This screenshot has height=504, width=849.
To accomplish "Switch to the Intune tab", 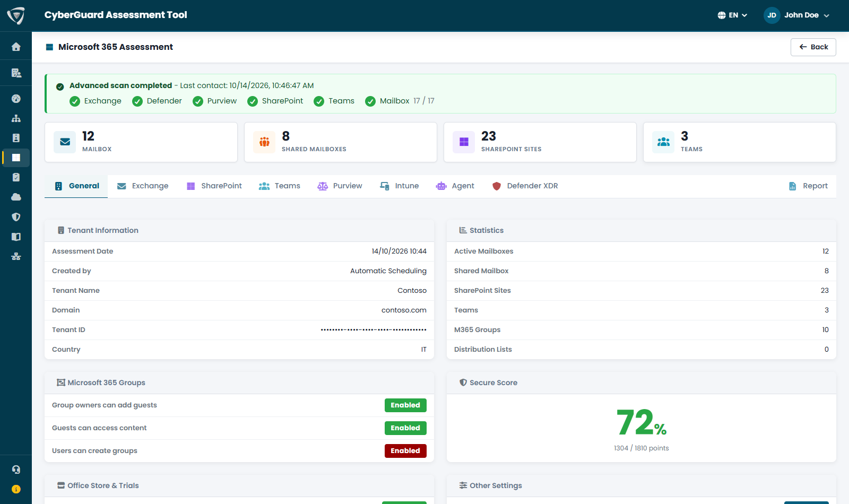I will coord(399,186).
